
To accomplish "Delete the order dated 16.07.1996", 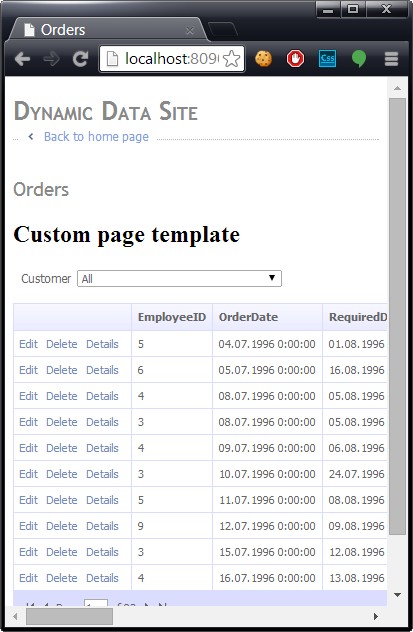I will coord(62,578).
